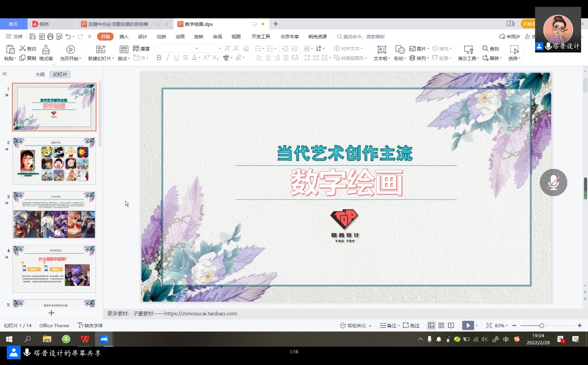Click the New Slide (新建幻灯片) icon
Image resolution: width=588 pixels, height=365 pixels.
(100, 50)
